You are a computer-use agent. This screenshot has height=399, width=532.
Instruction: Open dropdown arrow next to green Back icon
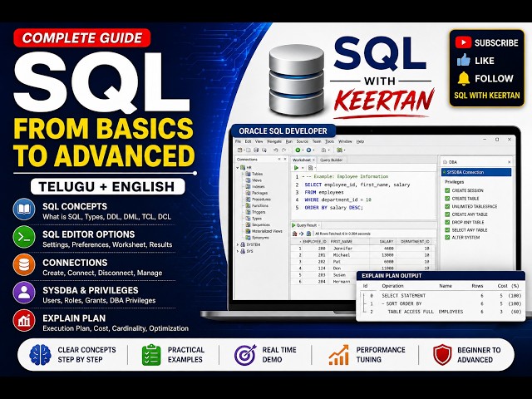303,150
